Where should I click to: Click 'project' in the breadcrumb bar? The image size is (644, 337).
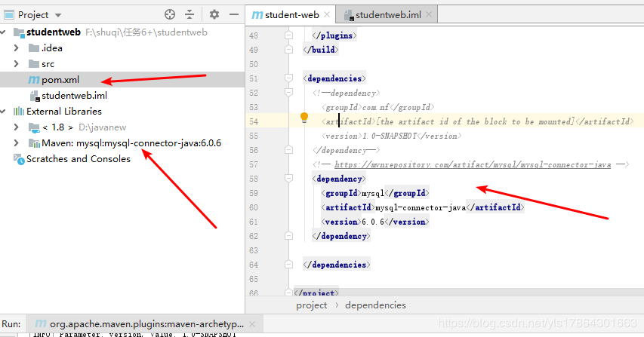coord(311,305)
